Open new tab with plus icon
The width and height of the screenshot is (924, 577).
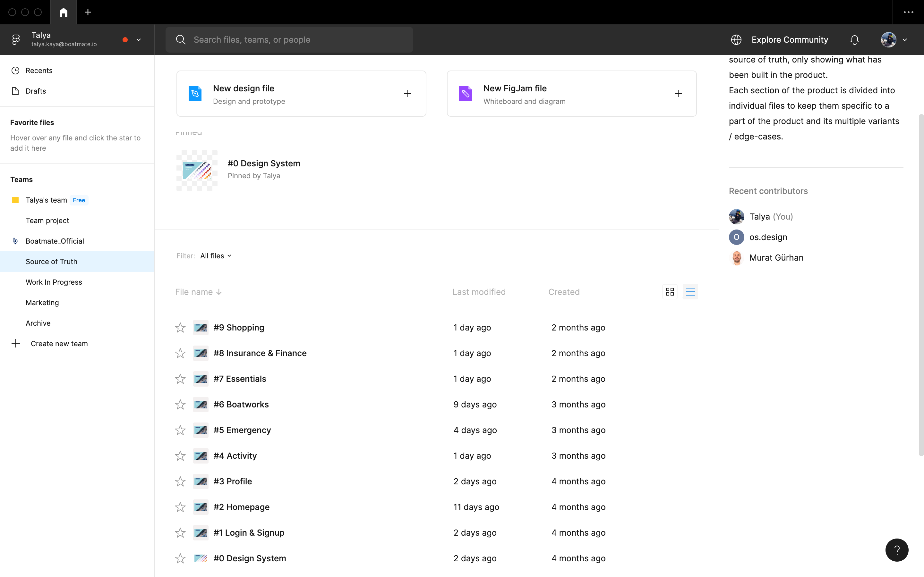pyautogui.click(x=88, y=12)
